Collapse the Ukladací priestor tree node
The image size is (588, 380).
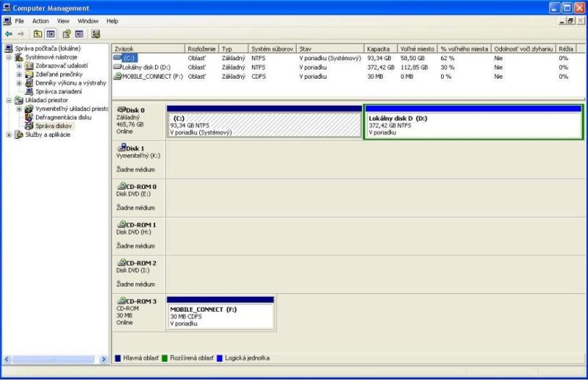[x=10, y=100]
